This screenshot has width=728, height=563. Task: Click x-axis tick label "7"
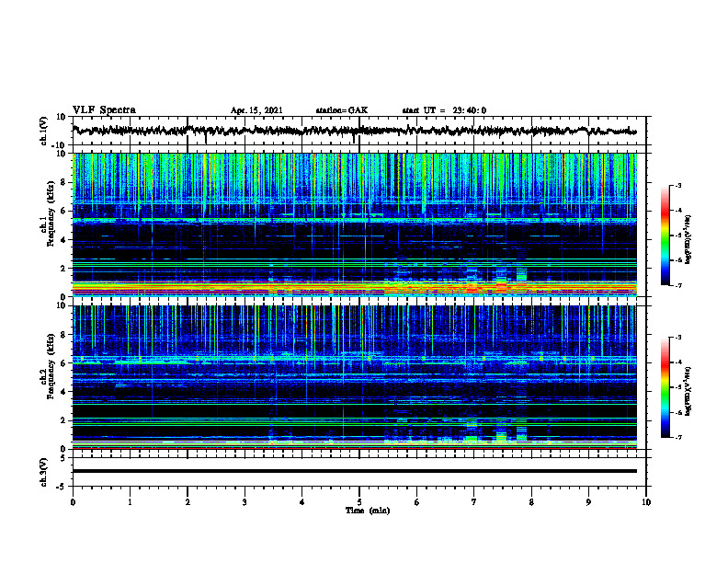(x=474, y=502)
